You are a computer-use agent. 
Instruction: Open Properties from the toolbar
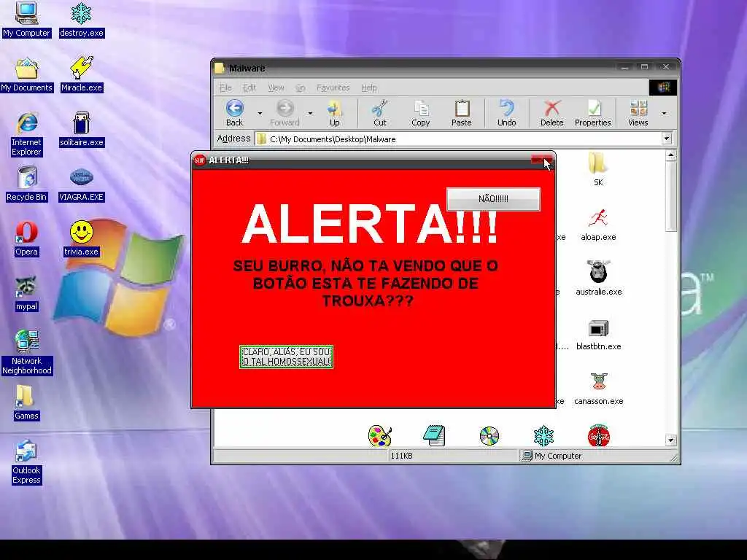592,113
